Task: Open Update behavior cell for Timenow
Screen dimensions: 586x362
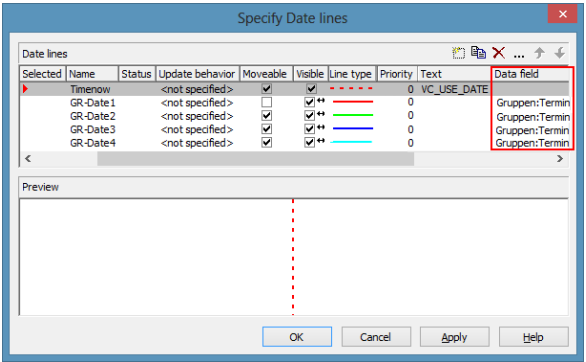Action: pos(197,89)
